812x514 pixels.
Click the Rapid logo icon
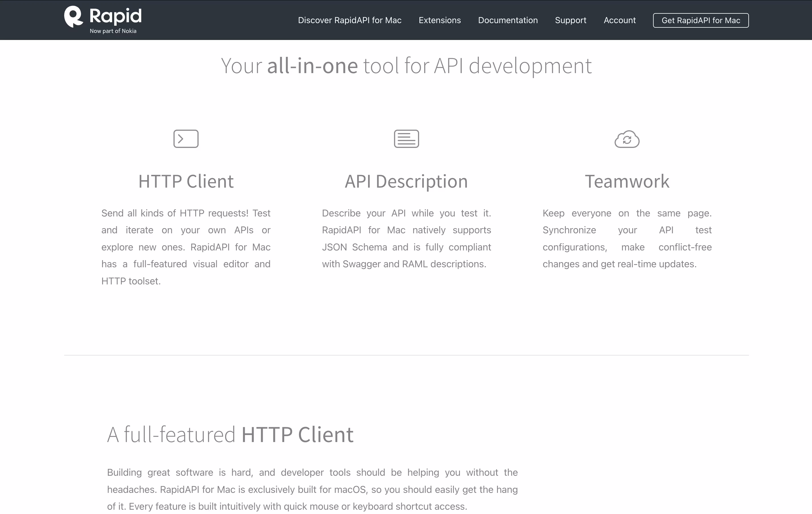coord(74,17)
